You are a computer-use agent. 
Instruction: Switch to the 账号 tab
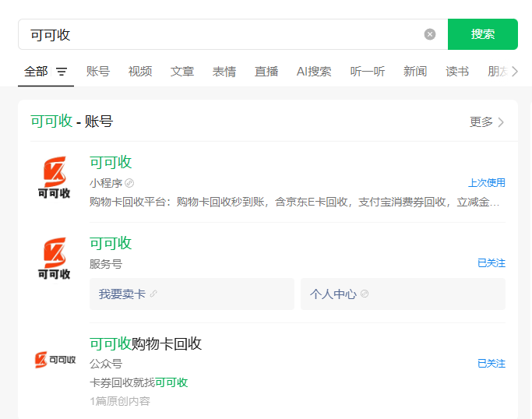pos(98,72)
